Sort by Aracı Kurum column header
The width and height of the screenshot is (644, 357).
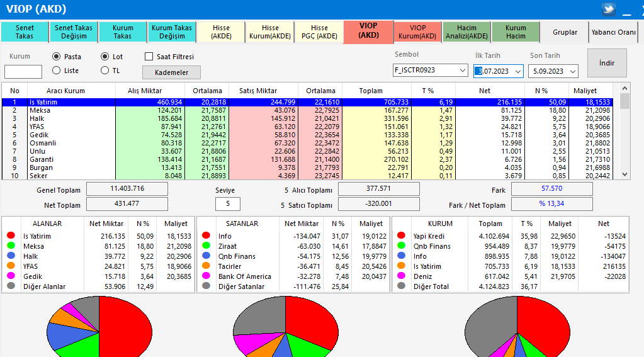point(65,91)
